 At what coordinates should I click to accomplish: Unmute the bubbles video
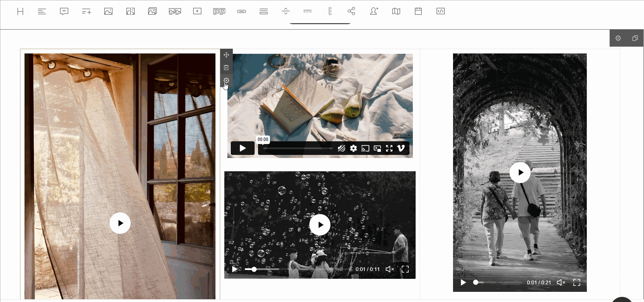click(x=390, y=269)
